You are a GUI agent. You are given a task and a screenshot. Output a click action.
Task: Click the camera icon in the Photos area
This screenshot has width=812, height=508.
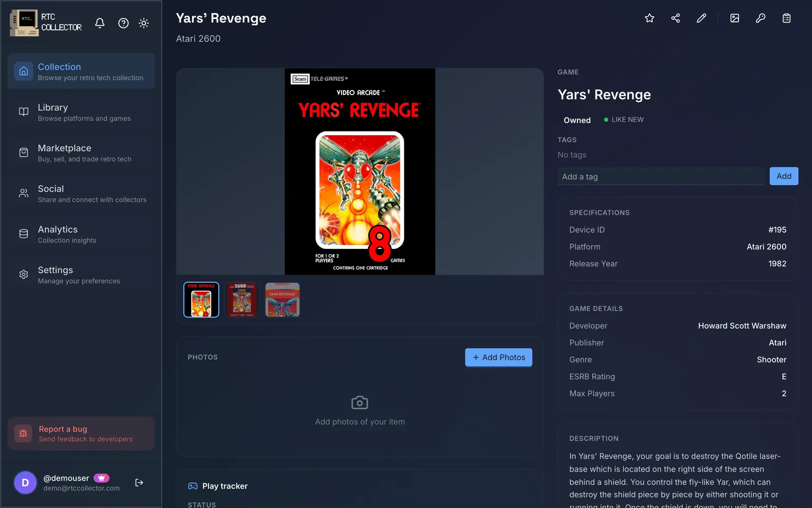[x=360, y=403]
